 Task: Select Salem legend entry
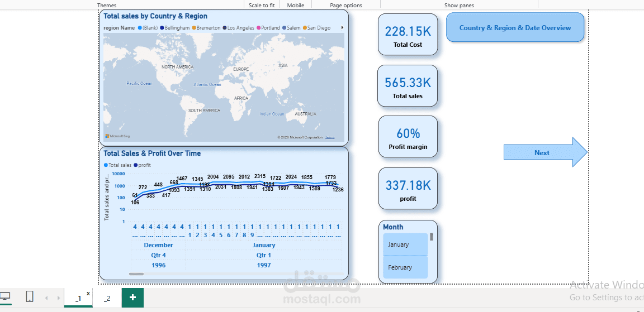click(x=291, y=28)
